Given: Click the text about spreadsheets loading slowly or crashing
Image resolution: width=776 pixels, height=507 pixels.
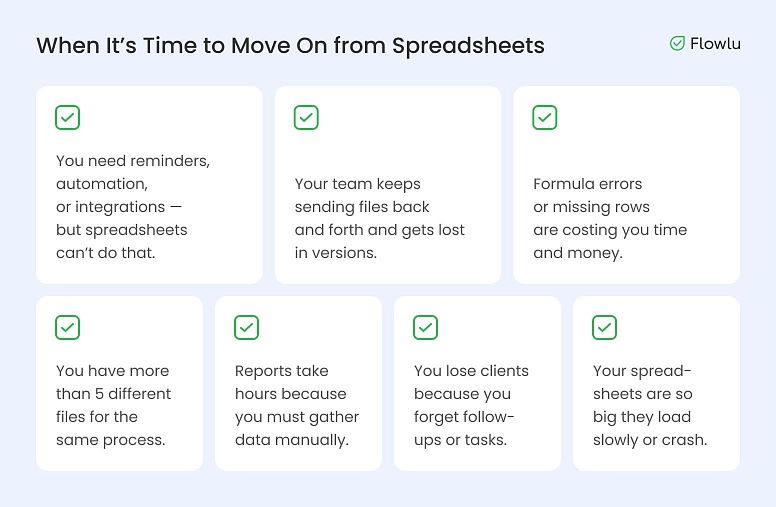Looking at the screenshot, I should [x=649, y=405].
